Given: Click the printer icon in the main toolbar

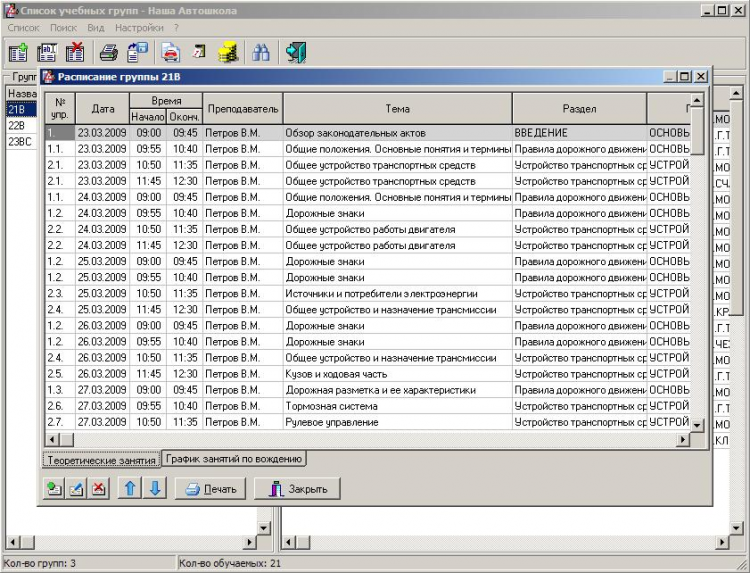Looking at the screenshot, I should [108, 54].
